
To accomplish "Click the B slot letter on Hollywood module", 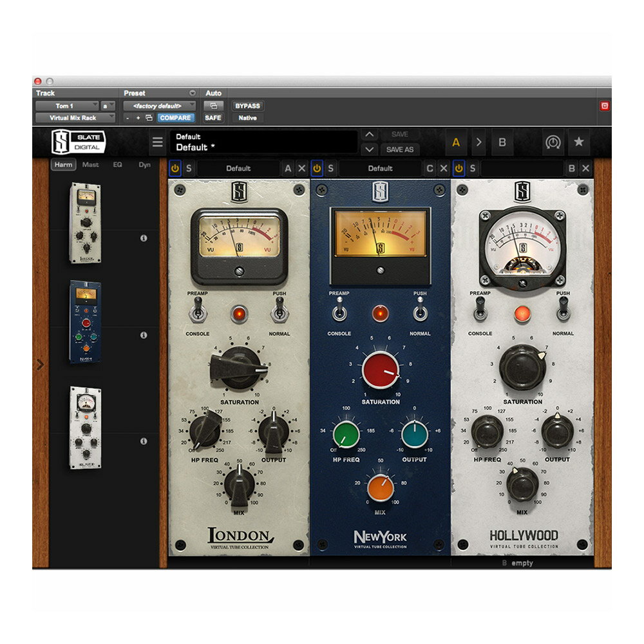I will click(x=572, y=168).
